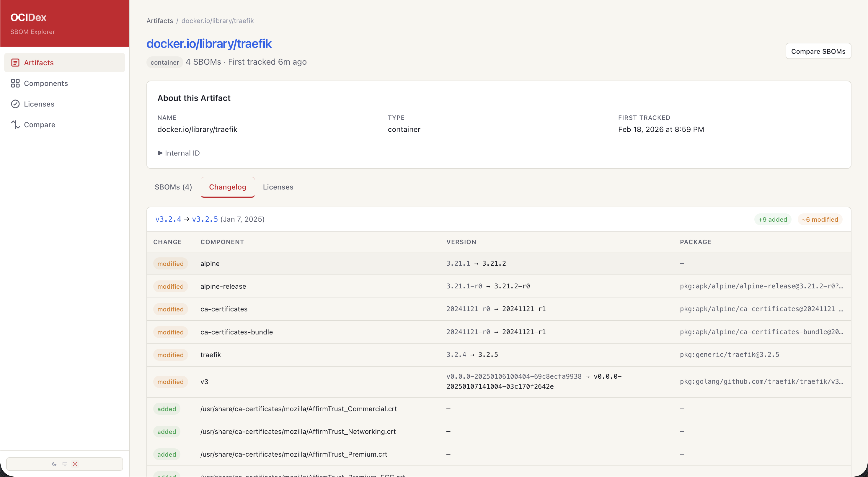Select light theme sun icon
Image resolution: width=868 pixels, height=477 pixels.
(75, 464)
